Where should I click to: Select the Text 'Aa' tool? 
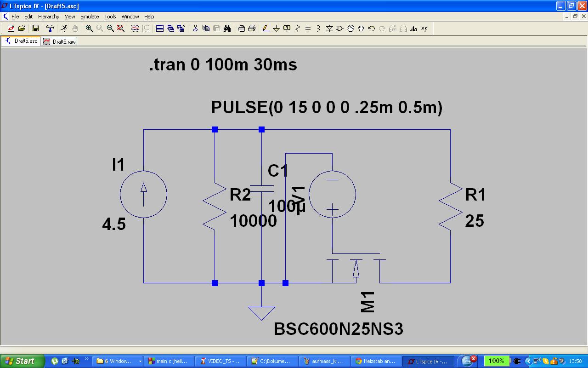tap(414, 29)
